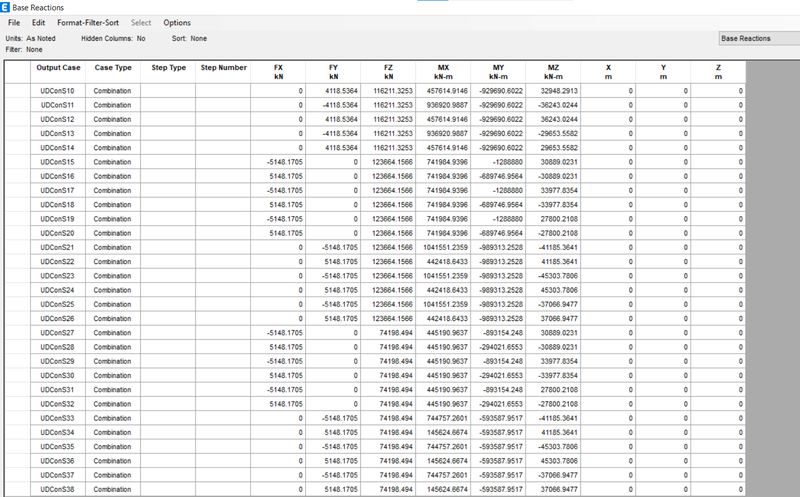Click the MZ kN-m column header
The image size is (800, 497).
tap(554, 72)
